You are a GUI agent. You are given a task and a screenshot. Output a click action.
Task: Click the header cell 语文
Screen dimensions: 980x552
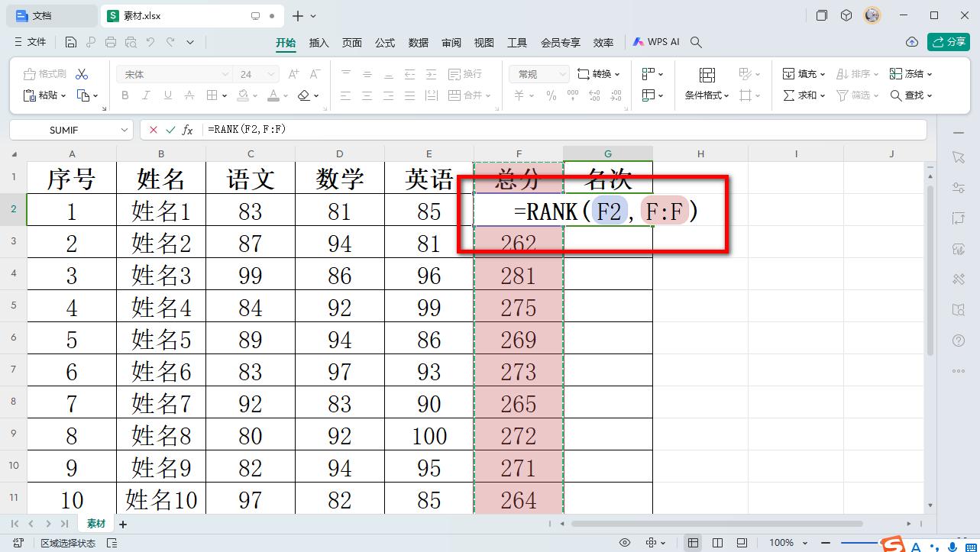coord(251,178)
